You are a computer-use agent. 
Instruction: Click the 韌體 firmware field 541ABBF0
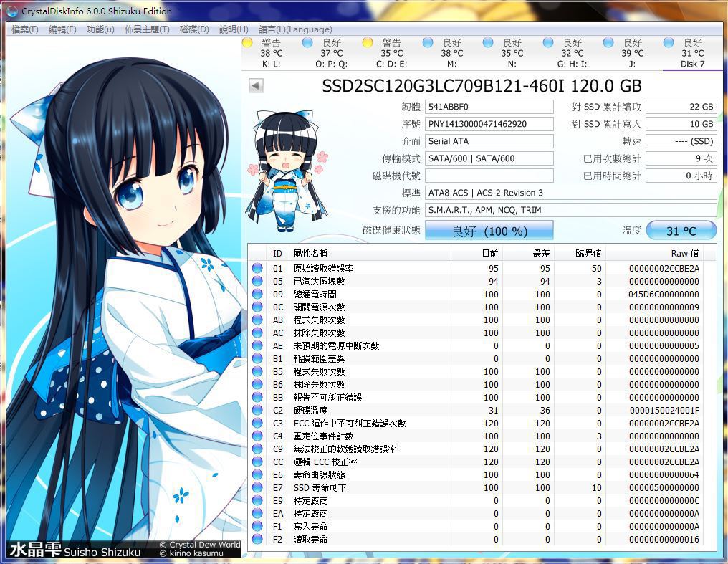click(x=489, y=107)
